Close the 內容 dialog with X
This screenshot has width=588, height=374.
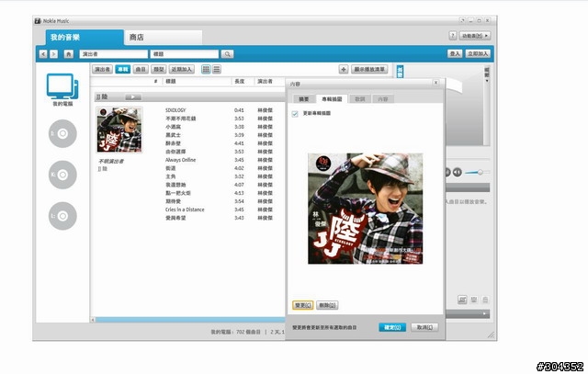pos(435,83)
